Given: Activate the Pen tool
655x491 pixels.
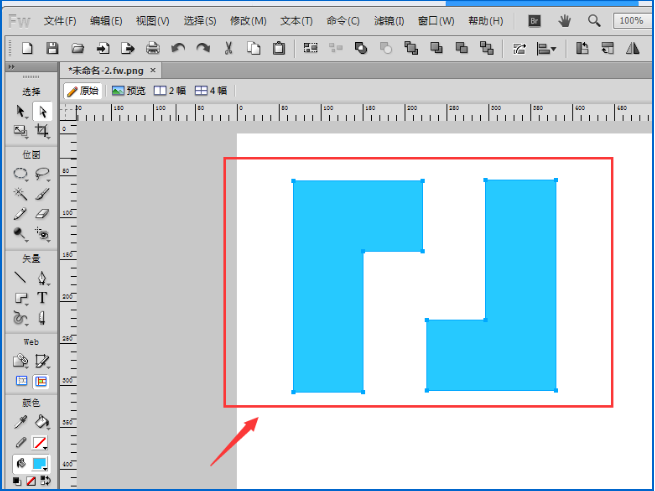Looking at the screenshot, I should (42, 277).
